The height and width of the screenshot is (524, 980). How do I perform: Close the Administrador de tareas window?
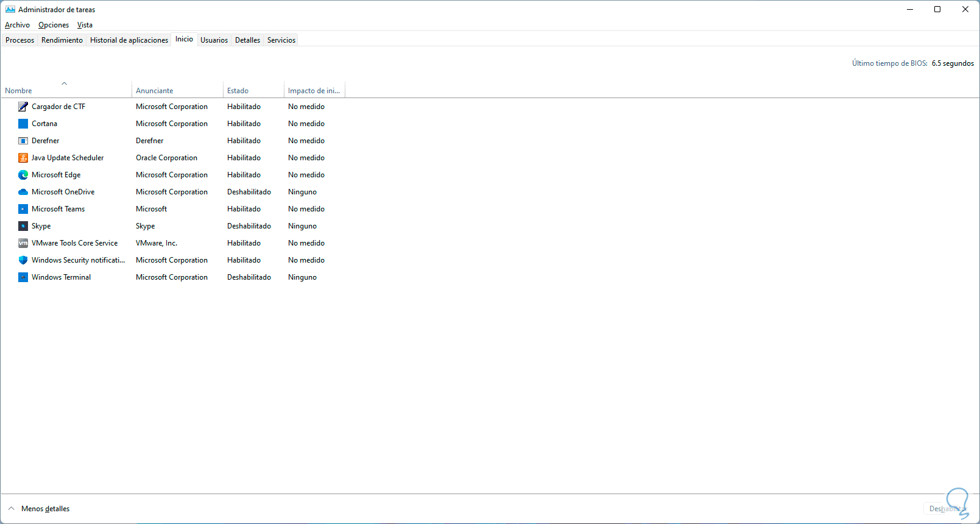pyautogui.click(x=965, y=9)
